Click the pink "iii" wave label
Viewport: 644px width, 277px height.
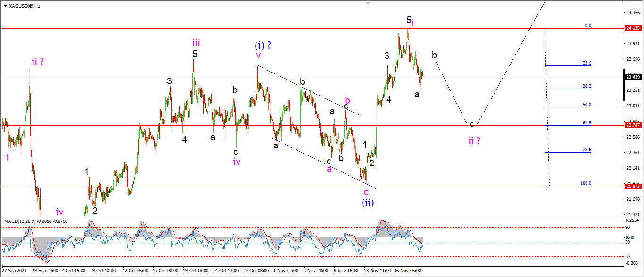point(196,42)
